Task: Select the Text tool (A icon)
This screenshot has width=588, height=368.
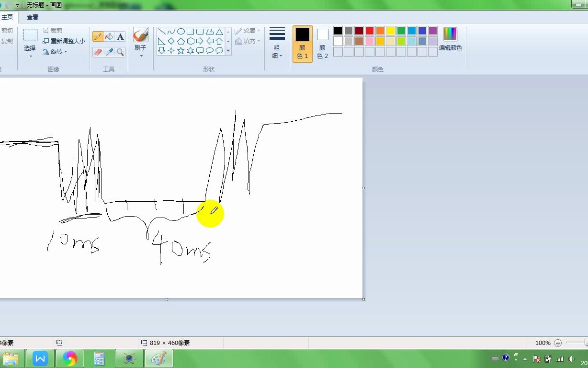Action: [x=121, y=37]
